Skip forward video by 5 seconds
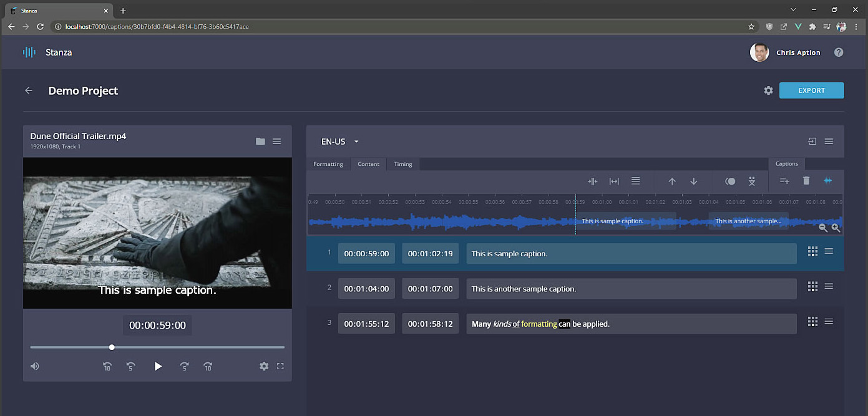 point(184,367)
